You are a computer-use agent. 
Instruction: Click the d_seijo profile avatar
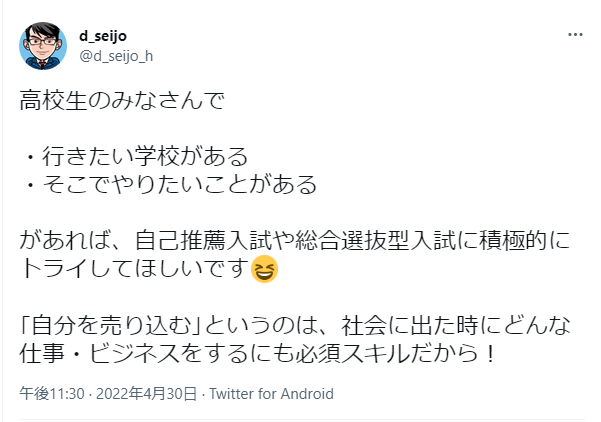43,45
